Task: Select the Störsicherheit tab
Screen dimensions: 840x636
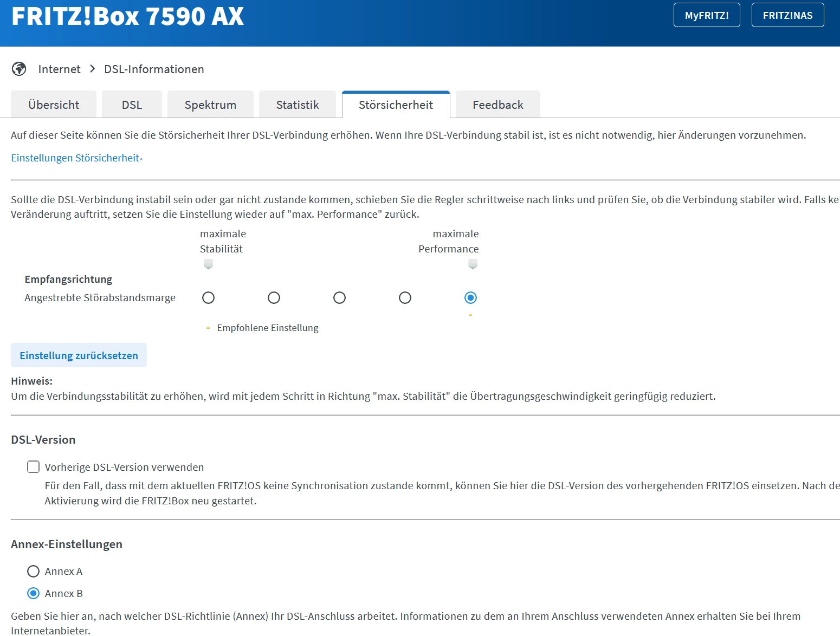Action: pyautogui.click(x=396, y=105)
